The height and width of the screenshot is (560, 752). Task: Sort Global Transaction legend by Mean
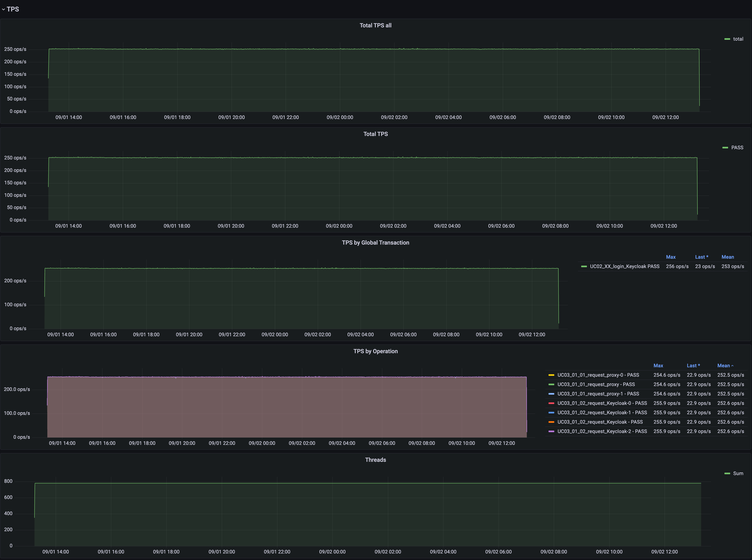[728, 257]
